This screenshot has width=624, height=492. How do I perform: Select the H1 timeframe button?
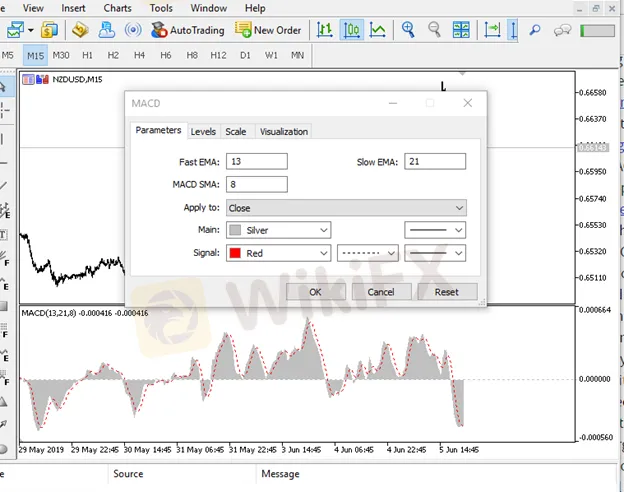pyautogui.click(x=88, y=55)
